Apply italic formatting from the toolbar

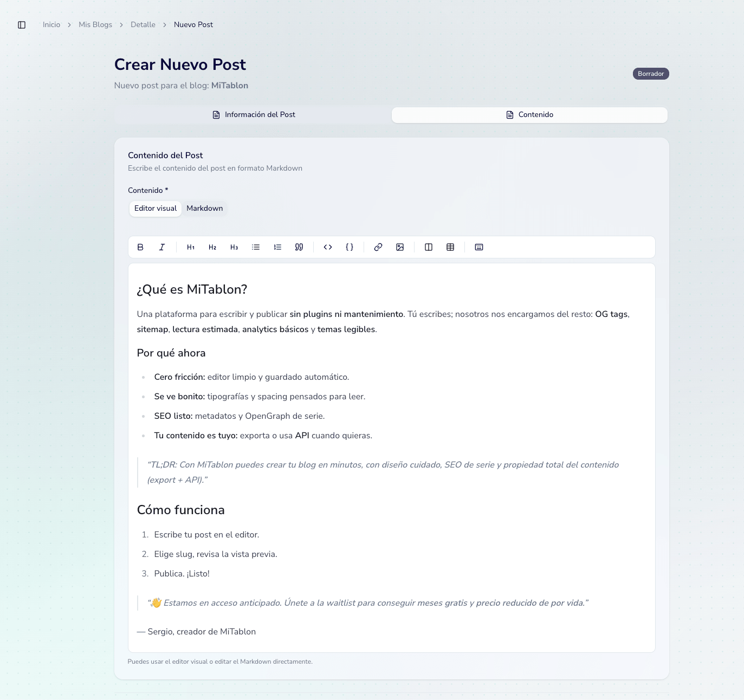click(162, 247)
